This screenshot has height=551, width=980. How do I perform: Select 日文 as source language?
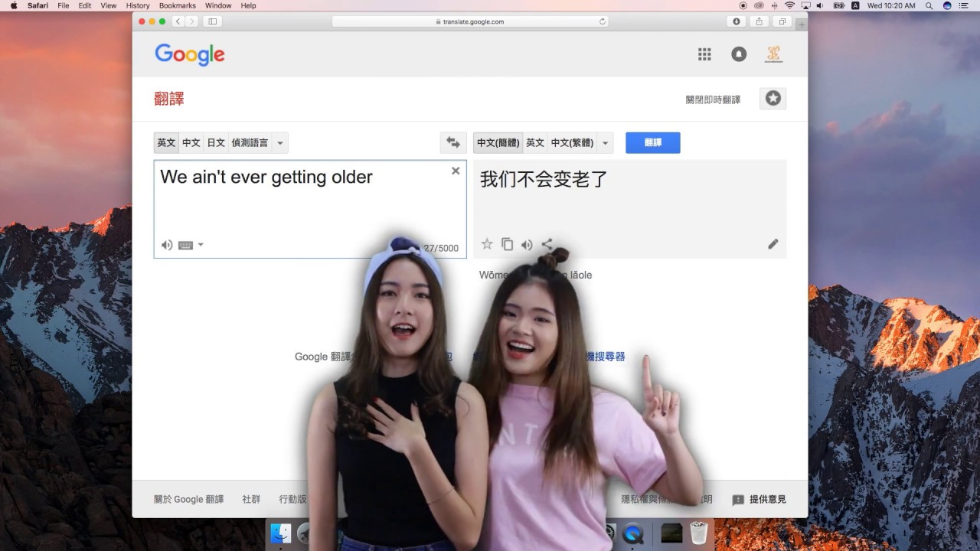coord(216,142)
